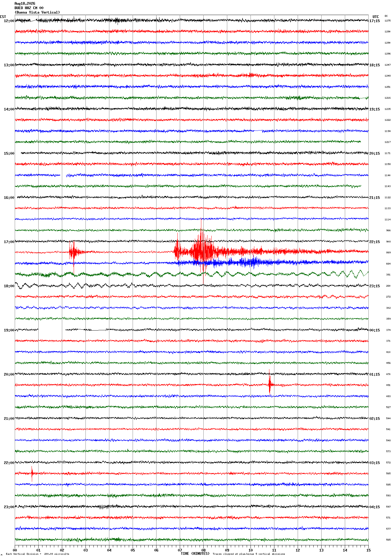This screenshot has height=558, width=392.
Task: Click minute tick label "07" on the axis
Action: click(x=180, y=550)
